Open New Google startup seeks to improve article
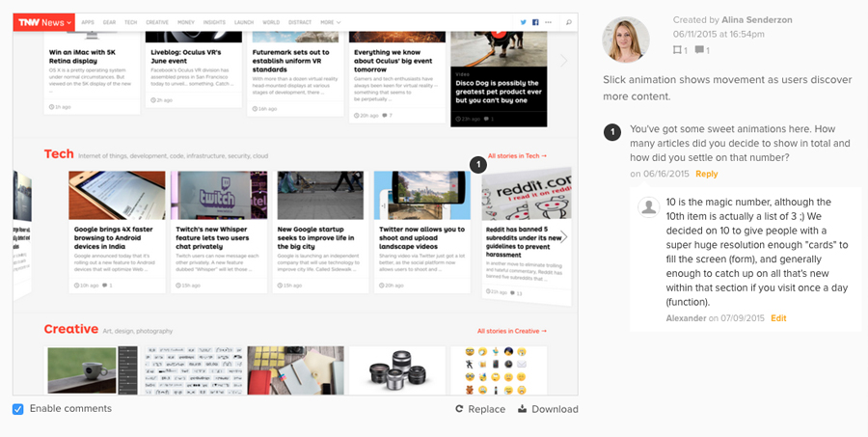Image resolution: width=868 pixels, height=437 pixels. [315, 237]
